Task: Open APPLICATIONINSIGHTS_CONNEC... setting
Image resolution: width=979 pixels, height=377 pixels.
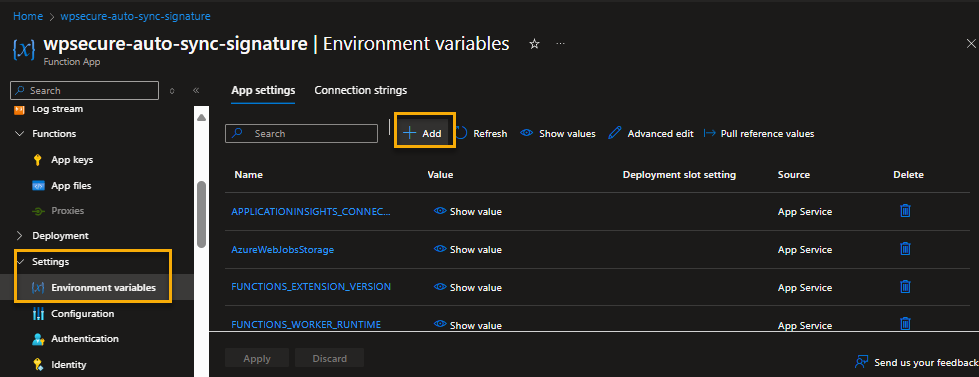Action: tap(311, 212)
